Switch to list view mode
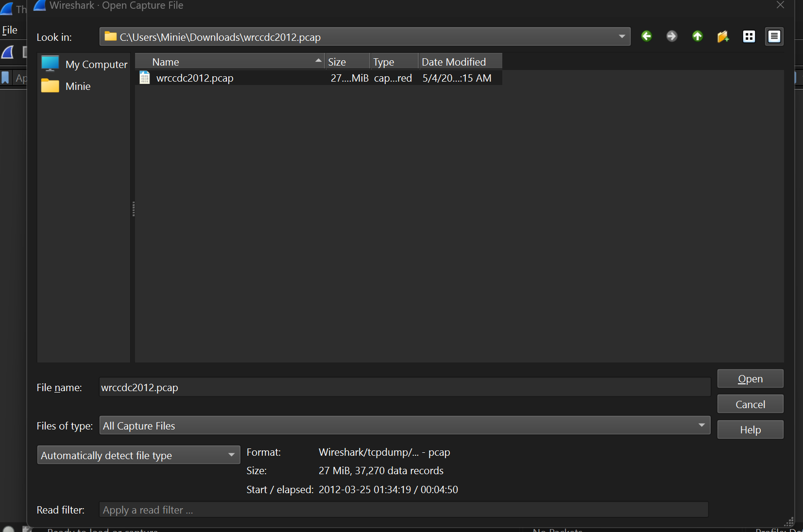The width and height of the screenshot is (803, 532). pyautogui.click(x=749, y=36)
